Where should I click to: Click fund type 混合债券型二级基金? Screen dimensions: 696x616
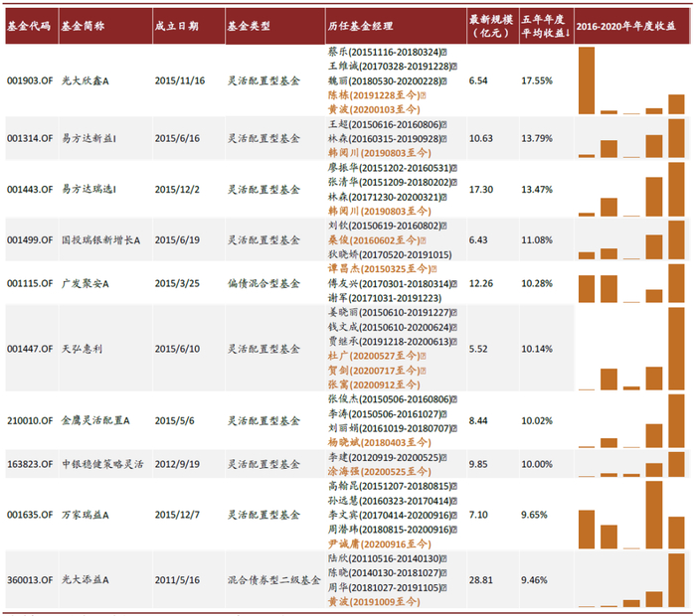(273, 579)
